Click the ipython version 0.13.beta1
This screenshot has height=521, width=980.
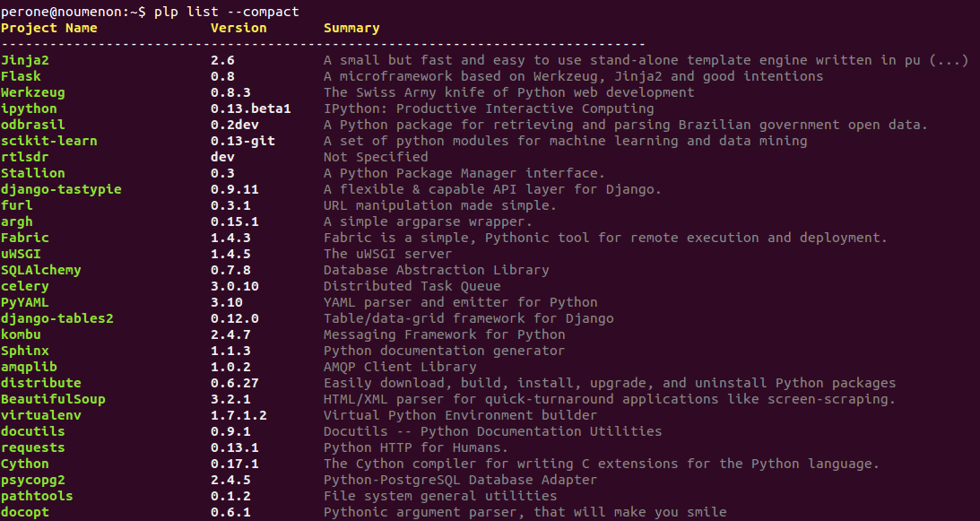pos(251,109)
